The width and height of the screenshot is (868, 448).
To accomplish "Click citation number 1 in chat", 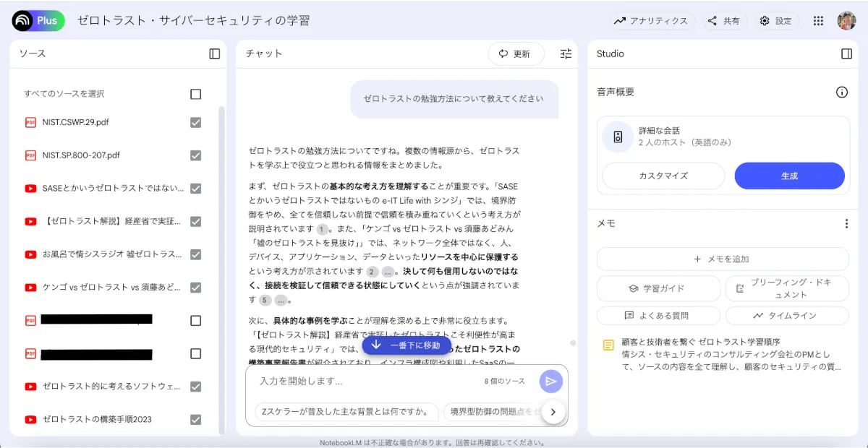I will [323, 229].
